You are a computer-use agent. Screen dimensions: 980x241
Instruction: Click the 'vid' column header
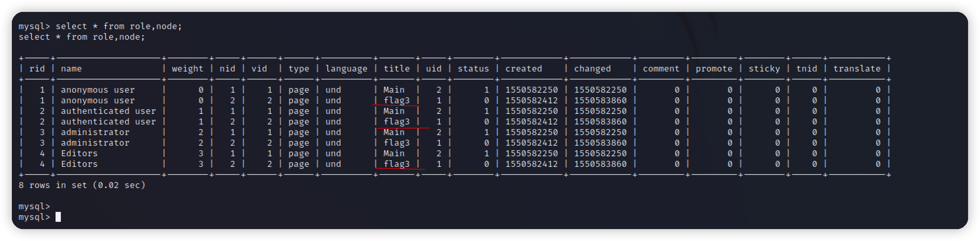pos(259,69)
